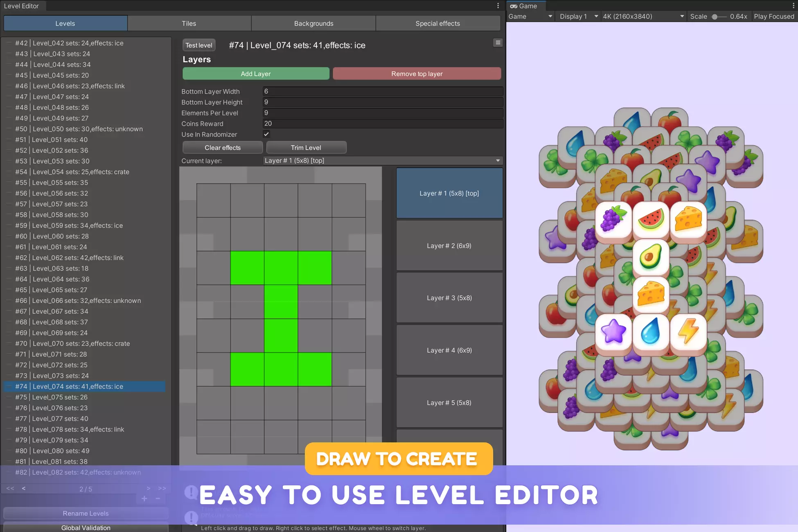
Task: Click the cheese tile in the game preview top row
Action: (688, 220)
